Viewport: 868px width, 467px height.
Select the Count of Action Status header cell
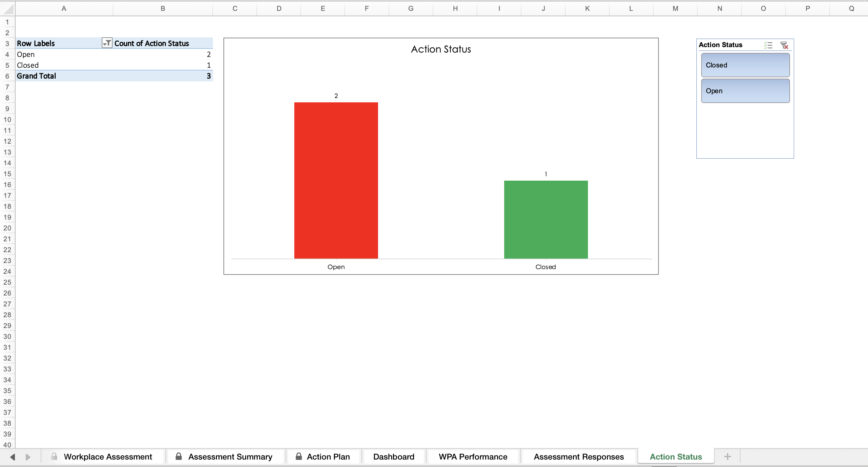pyautogui.click(x=163, y=43)
